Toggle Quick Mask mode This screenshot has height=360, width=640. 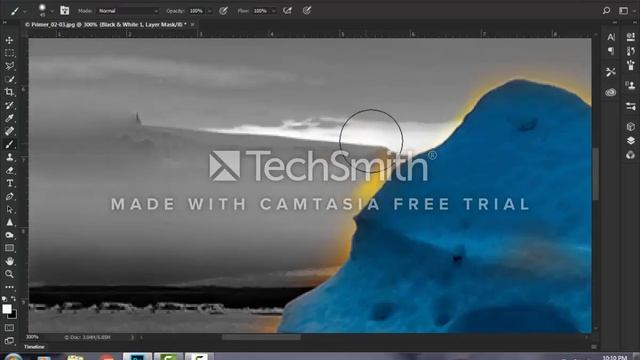coord(9,328)
